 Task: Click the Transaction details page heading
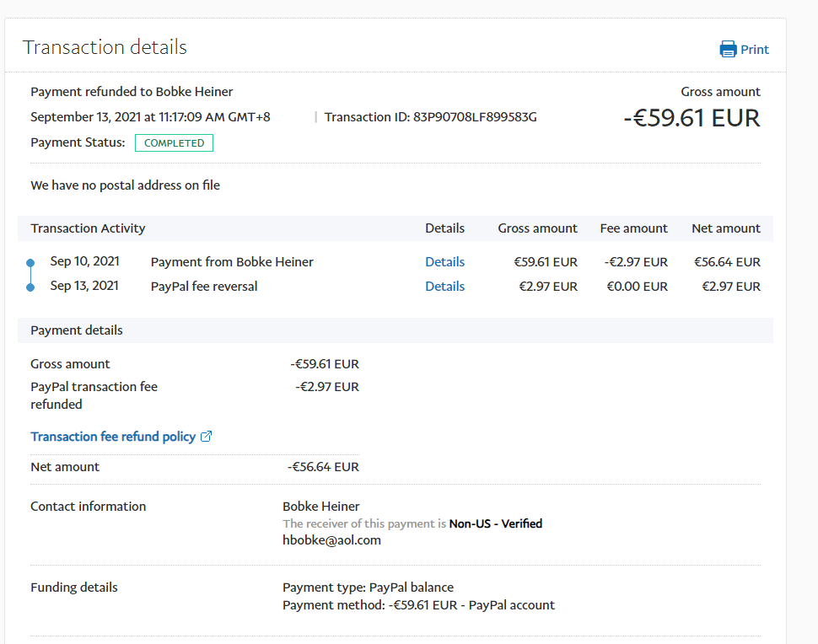coord(105,47)
